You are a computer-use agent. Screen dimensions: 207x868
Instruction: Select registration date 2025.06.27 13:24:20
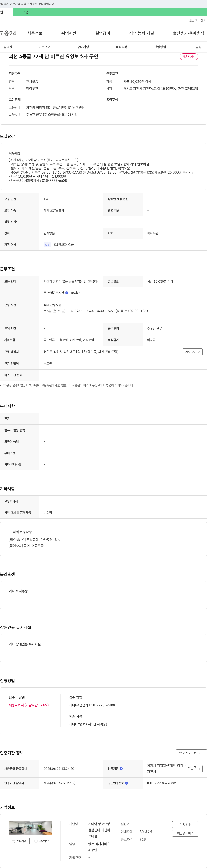59,769
